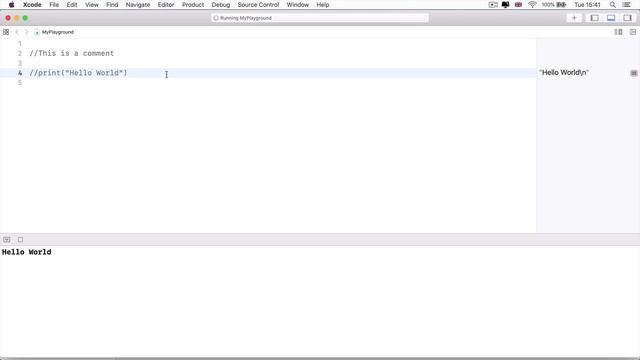The image size is (640, 360).
Task: Hide the debug console area
Action: pos(7,240)
